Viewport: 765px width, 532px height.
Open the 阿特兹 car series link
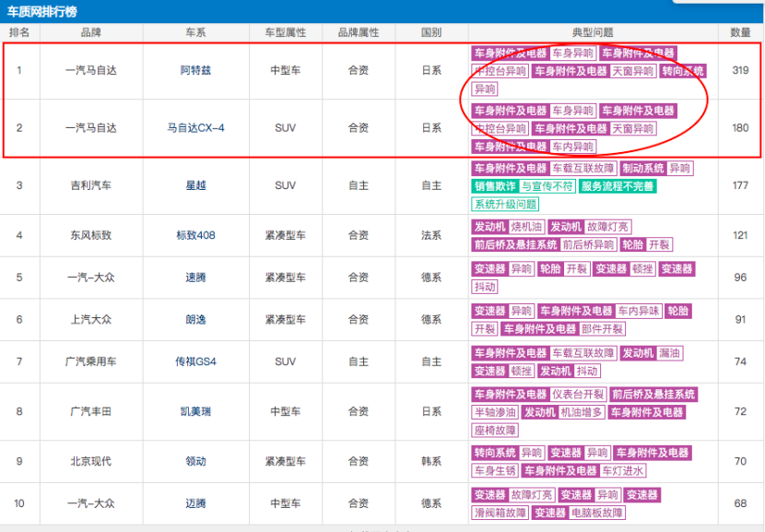pos(196,71)
